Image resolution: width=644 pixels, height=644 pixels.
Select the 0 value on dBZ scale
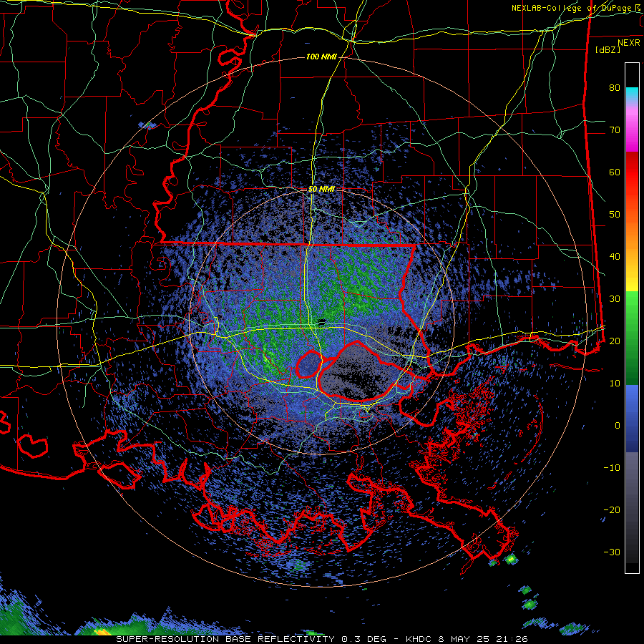point(618,426)
